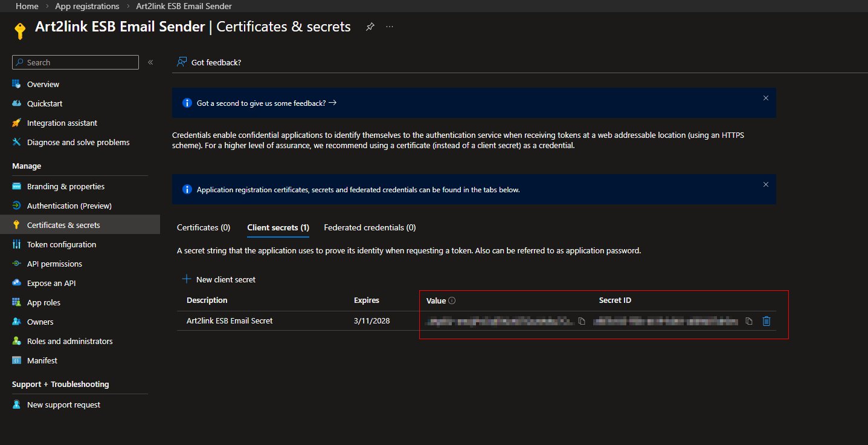Open Overview in the sidebar
This screenshot has height=445, width=868.
(x=43, y=84)
